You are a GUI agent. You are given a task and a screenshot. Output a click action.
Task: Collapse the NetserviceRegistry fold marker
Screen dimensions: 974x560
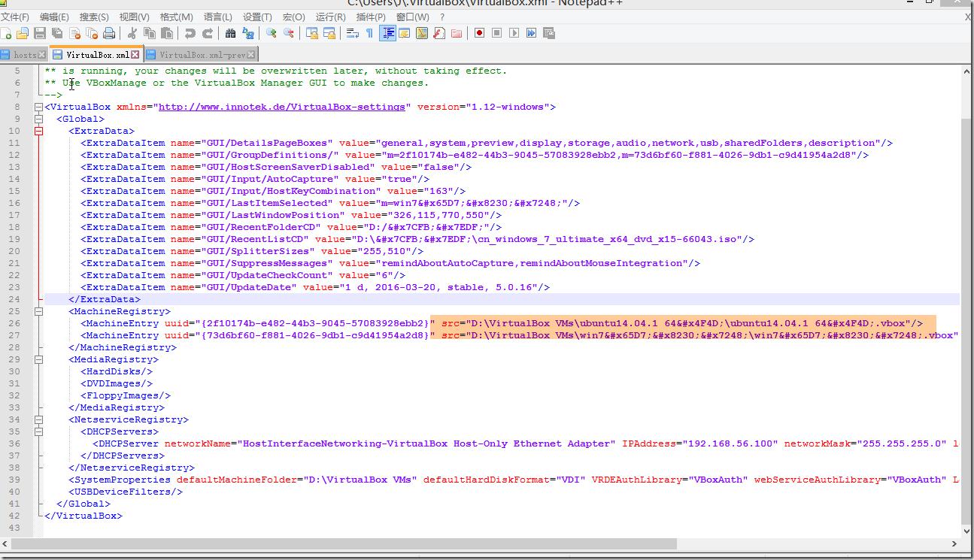point(38,419)
